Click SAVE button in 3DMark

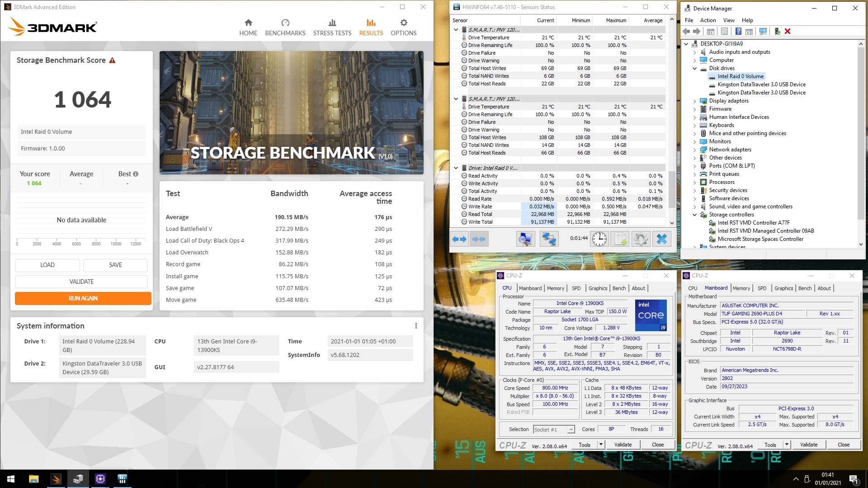[x=115, y=265]
